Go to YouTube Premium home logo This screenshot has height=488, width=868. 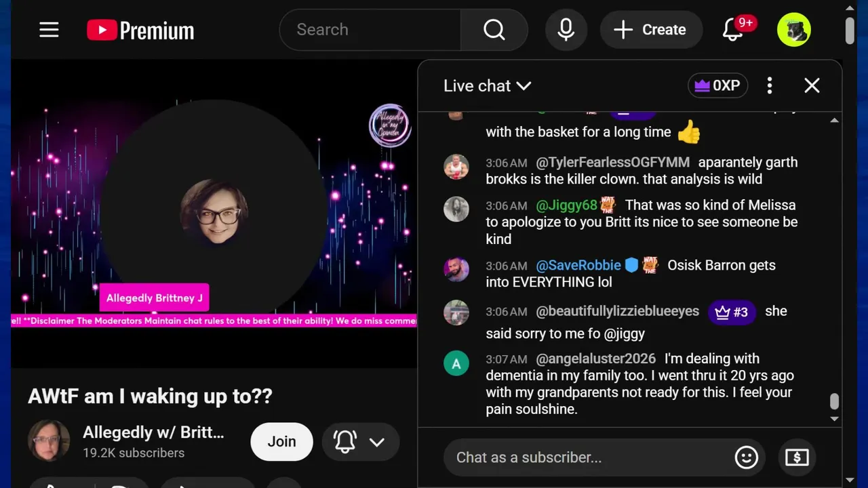(140, 30)
